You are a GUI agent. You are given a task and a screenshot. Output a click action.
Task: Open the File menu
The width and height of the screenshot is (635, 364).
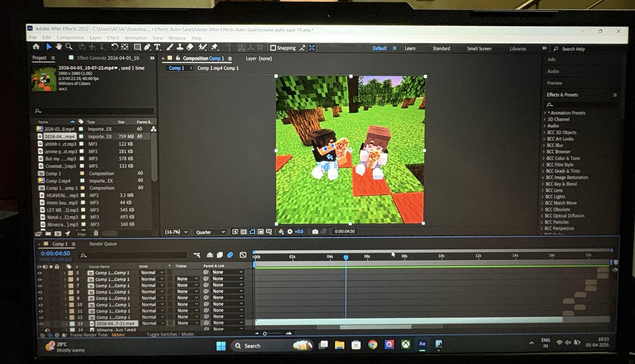(x=33, y=38)
